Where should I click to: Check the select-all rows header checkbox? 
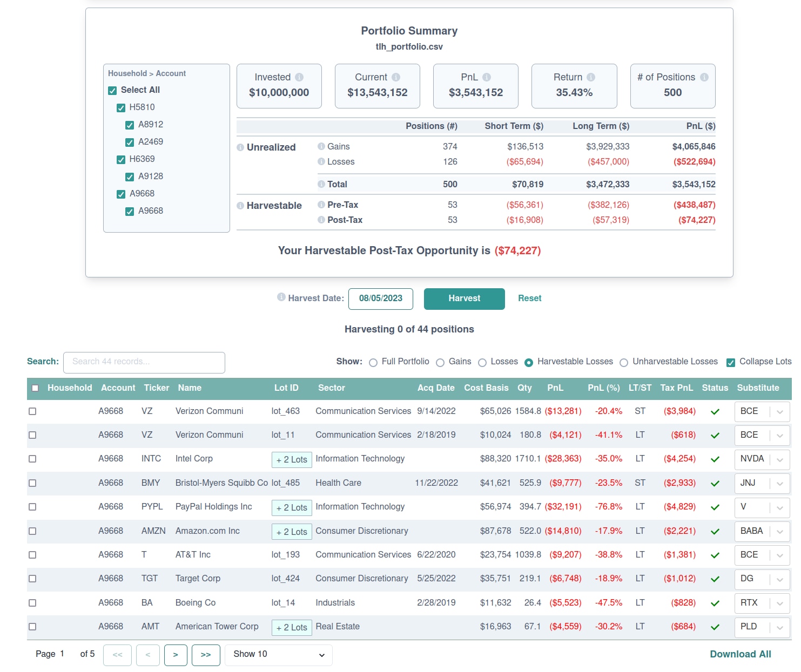coord(35,388)
